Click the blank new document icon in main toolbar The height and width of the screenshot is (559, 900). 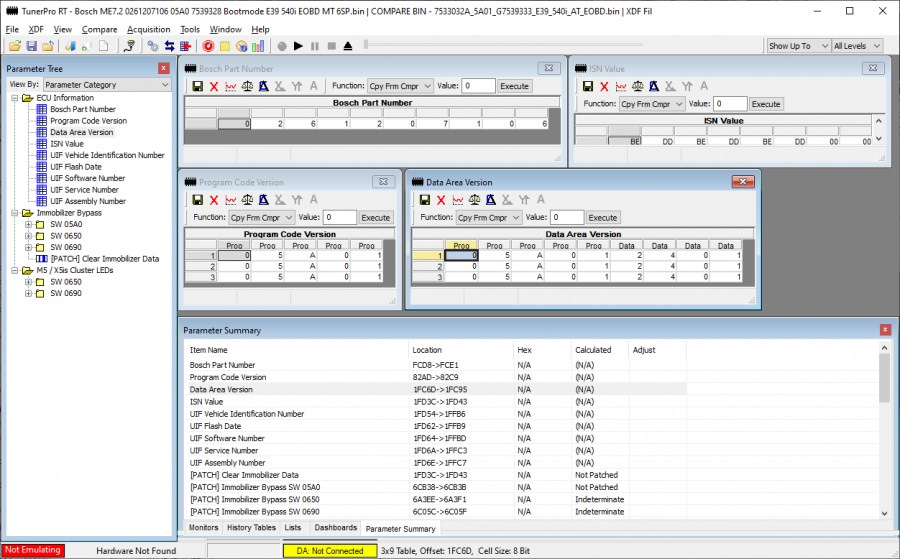pos(103,46)
